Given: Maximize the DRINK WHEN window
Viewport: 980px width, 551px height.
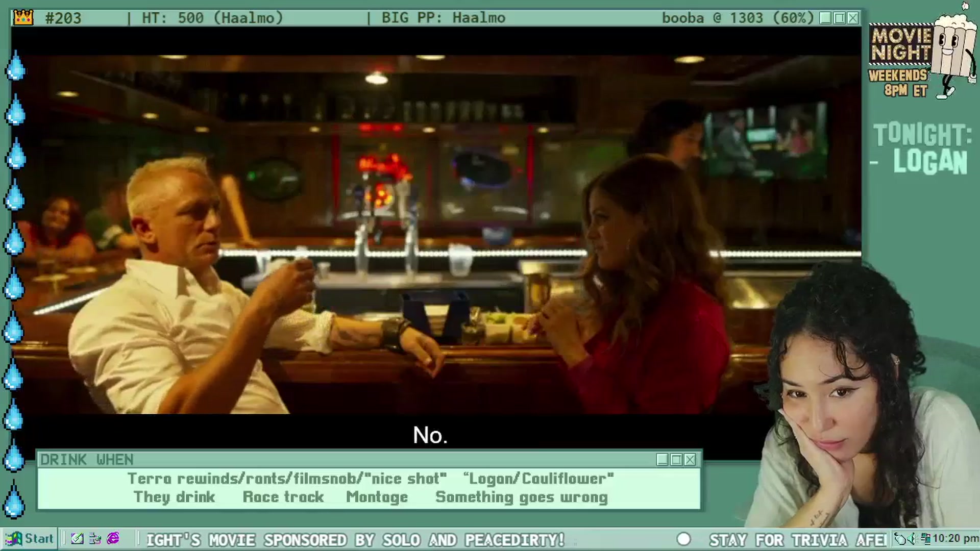Looking at the screenshot, I should point(676,460).
